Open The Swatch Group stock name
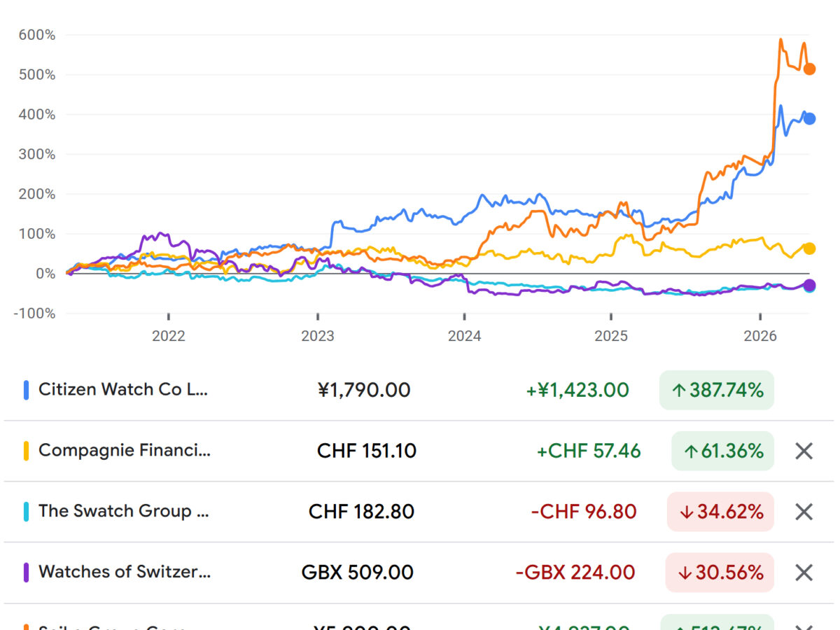Viewport: 840px width, 630px height. (x=123, y=512)
